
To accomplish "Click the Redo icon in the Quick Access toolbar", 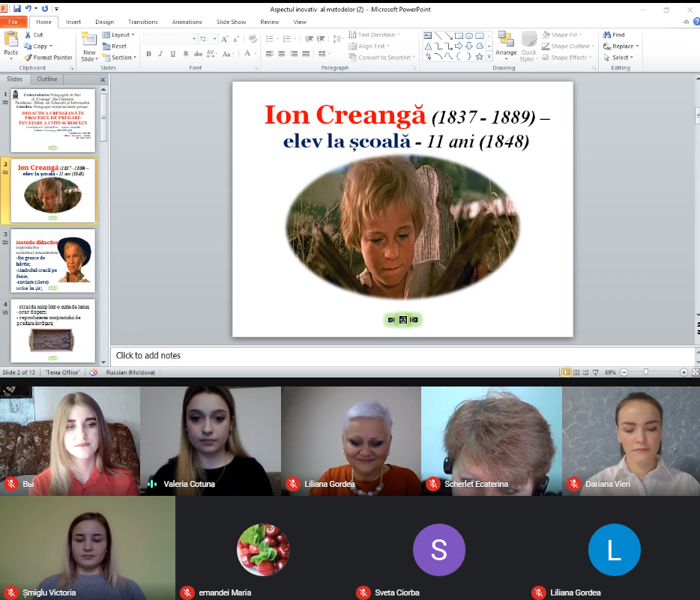I will (45, 8).
